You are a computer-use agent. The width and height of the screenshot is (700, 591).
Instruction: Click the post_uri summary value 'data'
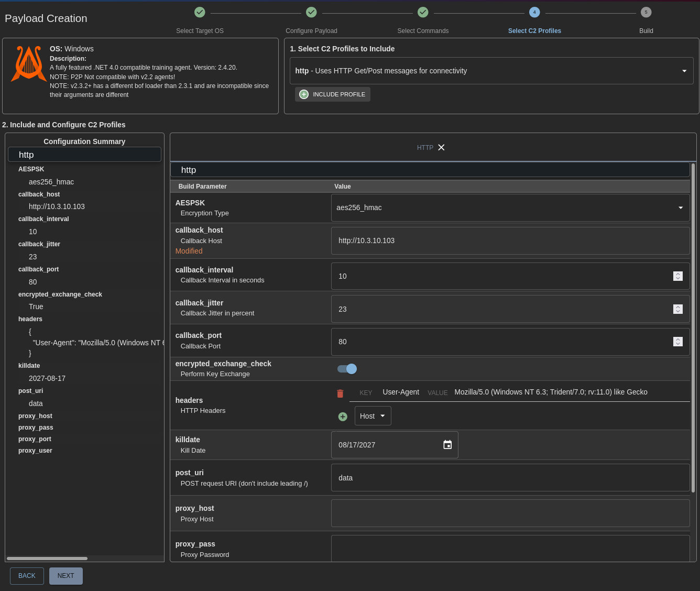click(x=36, y=403)
